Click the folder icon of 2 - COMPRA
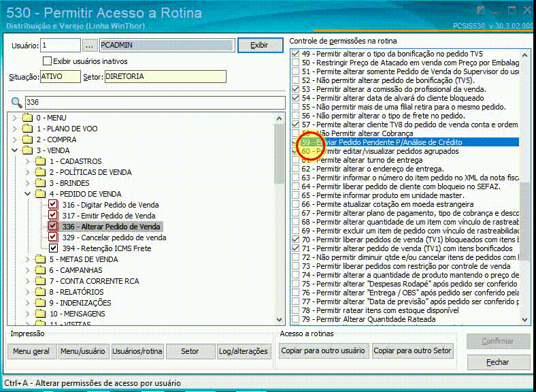Viewport: 536px width, 392px height. (x=27, y=140)
